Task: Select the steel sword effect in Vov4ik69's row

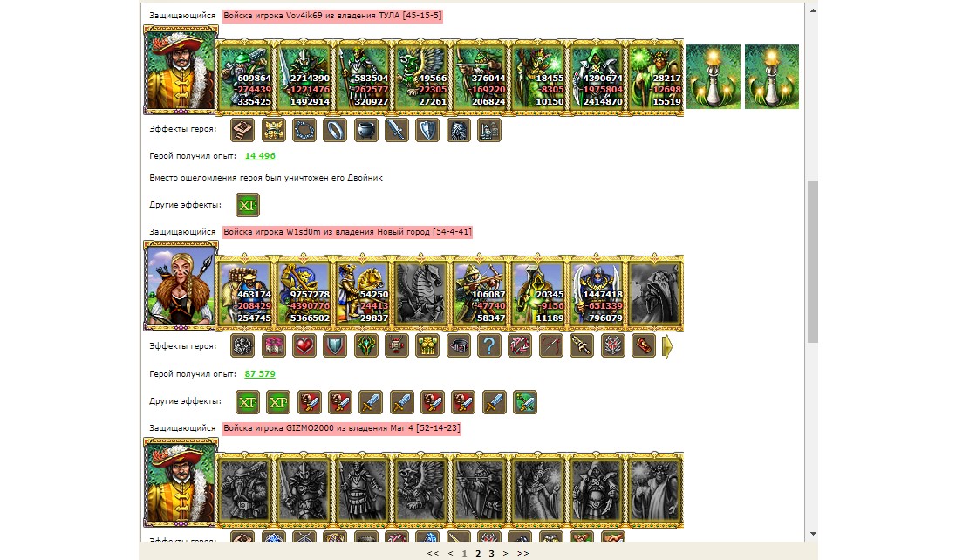Action: [397, 130]
